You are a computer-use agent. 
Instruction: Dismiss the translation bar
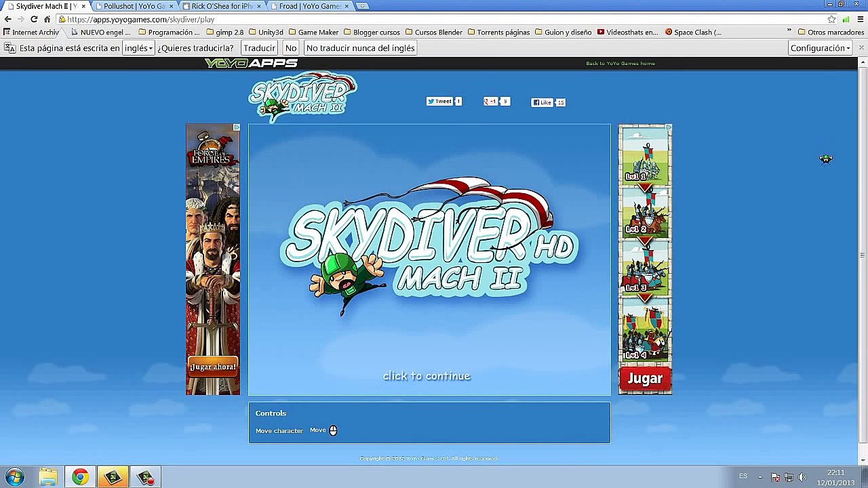tap(861, 48)
